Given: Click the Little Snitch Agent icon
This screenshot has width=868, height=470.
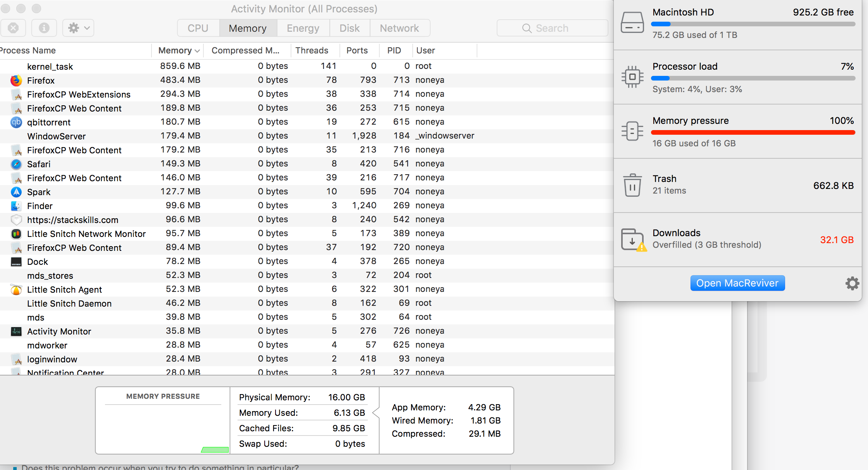Looking at the screenshot, I should point(16,290).
